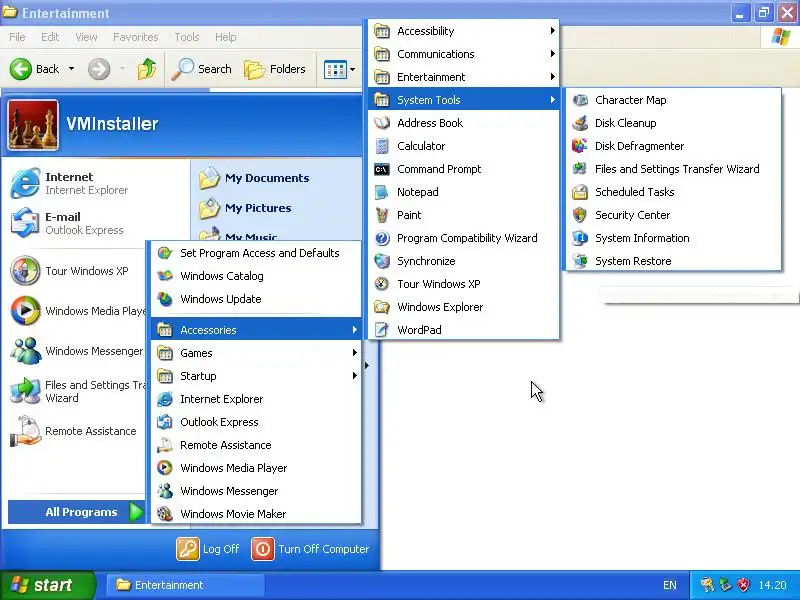Click the Up folder toolbar icon

[x=147, y=69]
